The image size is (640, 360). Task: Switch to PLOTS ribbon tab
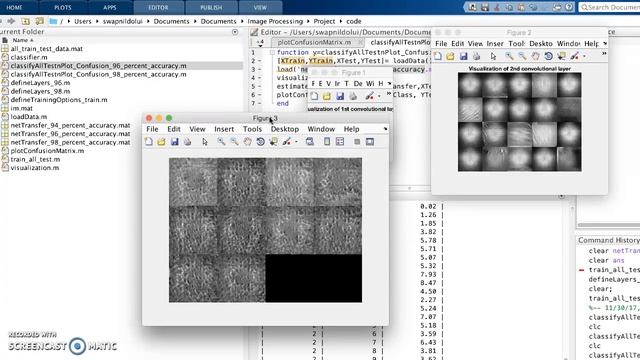click(62, 7)
